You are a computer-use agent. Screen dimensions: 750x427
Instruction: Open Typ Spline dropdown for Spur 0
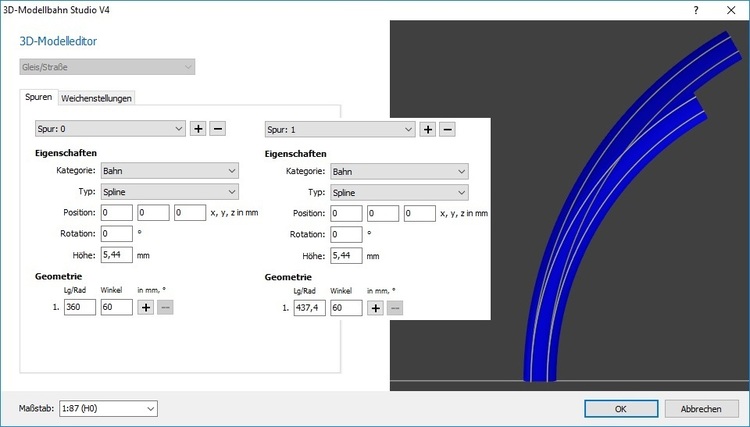tap(170, 192)
